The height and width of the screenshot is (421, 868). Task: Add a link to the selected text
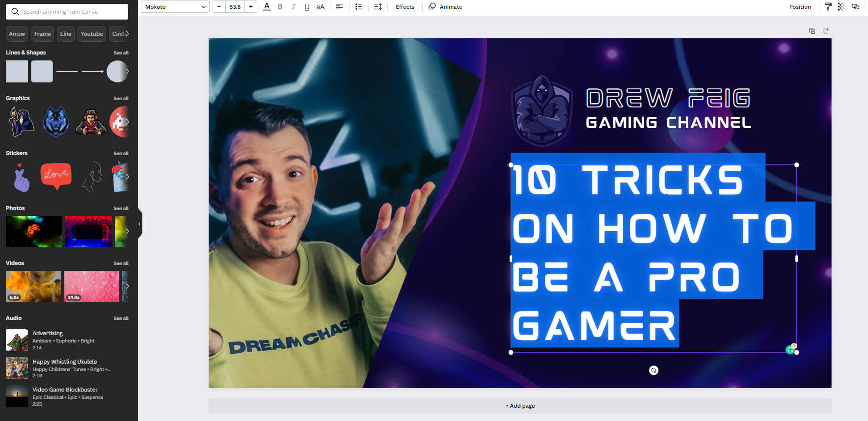[855, 7]
